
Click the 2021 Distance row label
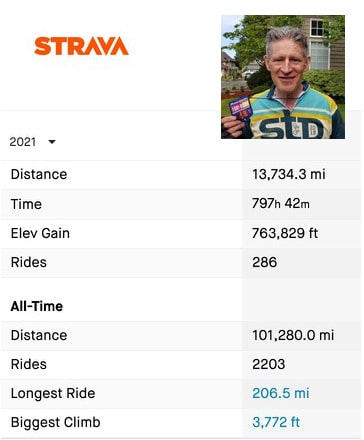[x=39, y=174]
